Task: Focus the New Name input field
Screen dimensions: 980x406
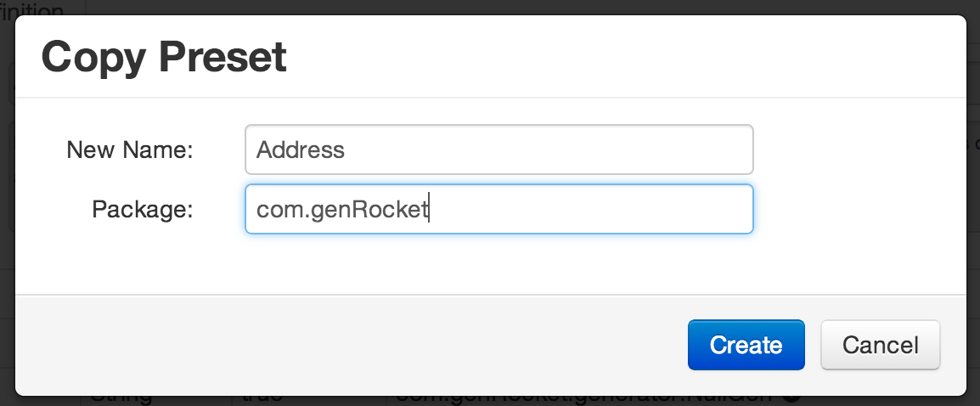Action: tap(498, 149)
